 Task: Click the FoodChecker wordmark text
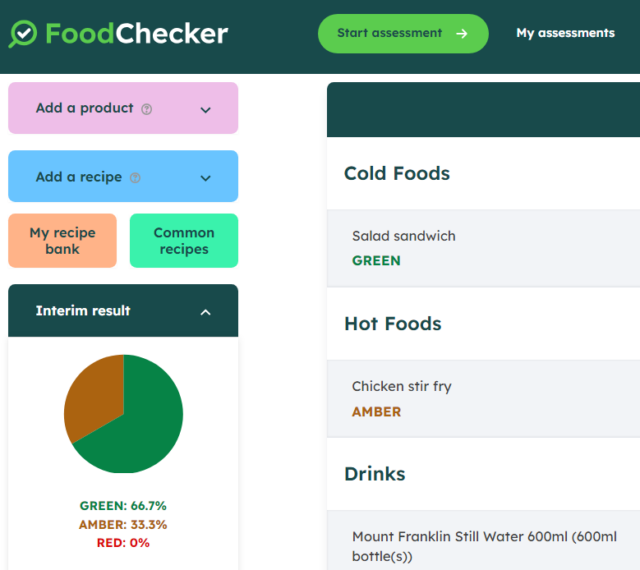136,33
